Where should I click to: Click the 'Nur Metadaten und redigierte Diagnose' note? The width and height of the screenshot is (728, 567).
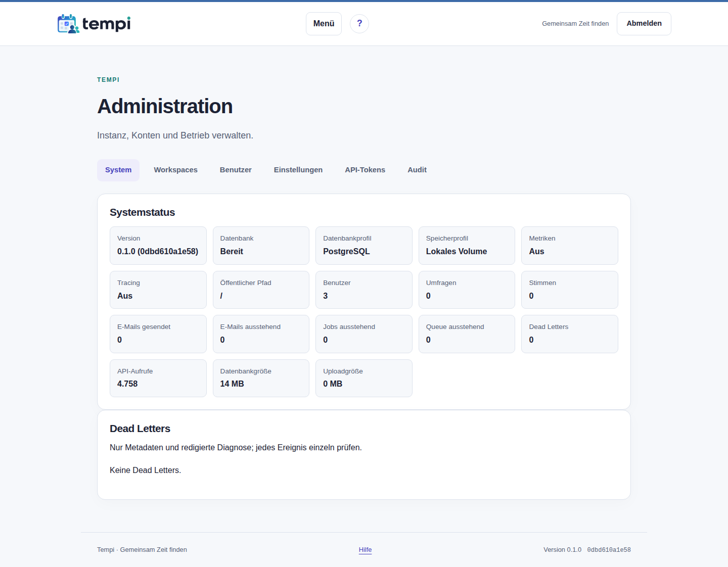(x=236, y=448)
